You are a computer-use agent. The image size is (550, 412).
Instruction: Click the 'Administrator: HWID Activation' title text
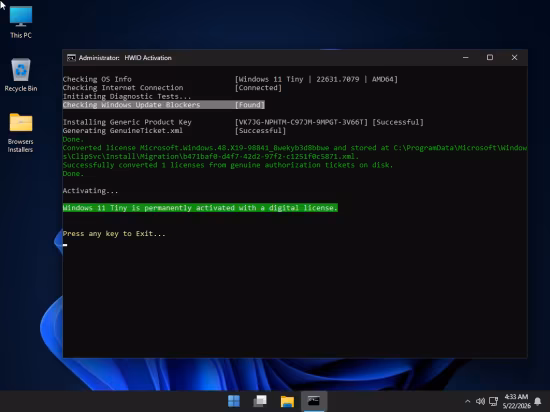click(x=125, y=58)
